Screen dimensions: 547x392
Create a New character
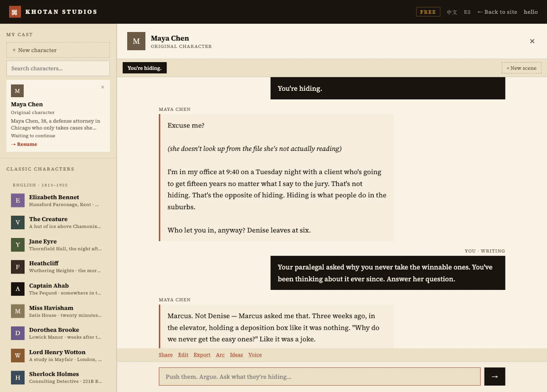click(x=58, y=50)
